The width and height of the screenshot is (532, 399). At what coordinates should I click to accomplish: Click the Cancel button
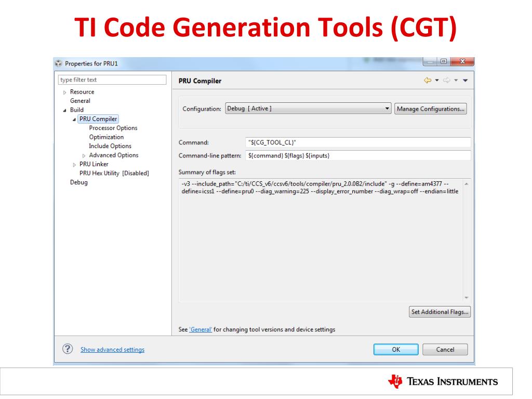point(445,350)
